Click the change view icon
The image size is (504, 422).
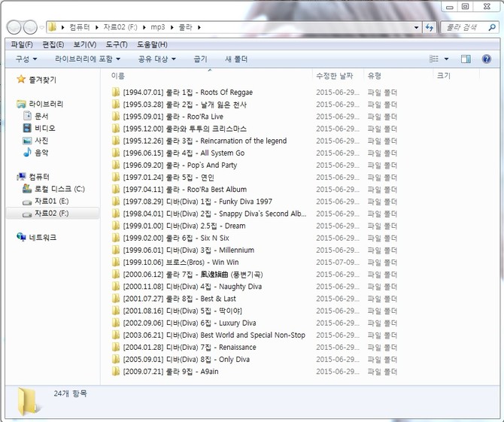click(x=433, y=59)
